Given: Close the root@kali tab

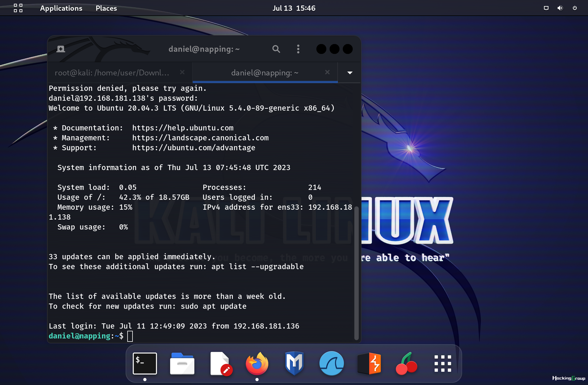Looking at the screenshot, I should [x=182, y=72].
